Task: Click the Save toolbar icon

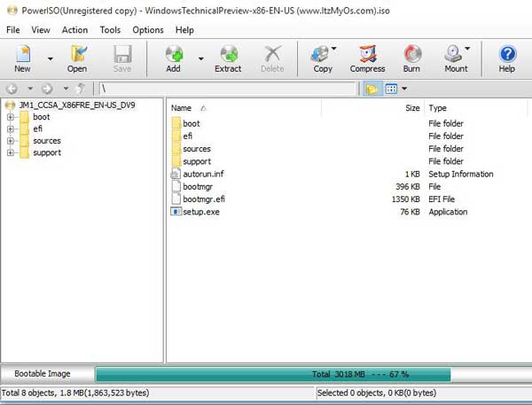Action: click(122, 58)
